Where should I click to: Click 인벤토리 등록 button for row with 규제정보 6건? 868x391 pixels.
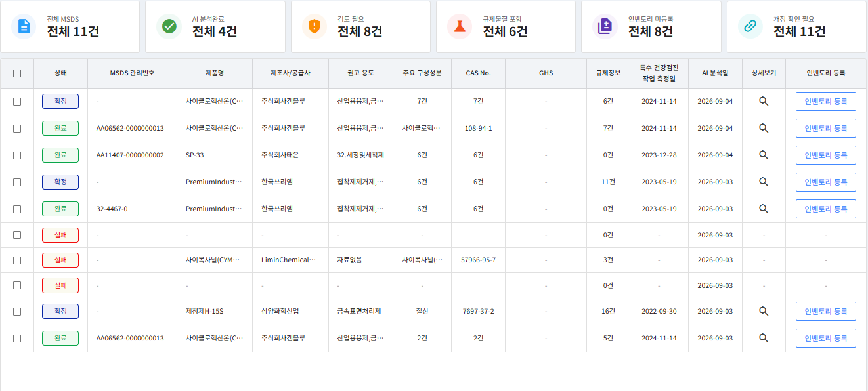[825, 101]
